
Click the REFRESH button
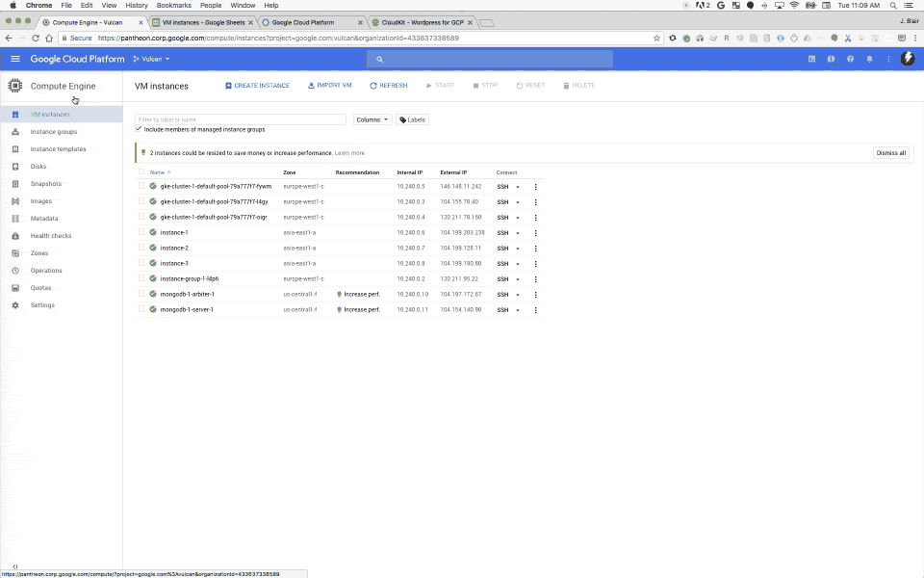pyautogui.click(x=388, y=86)
